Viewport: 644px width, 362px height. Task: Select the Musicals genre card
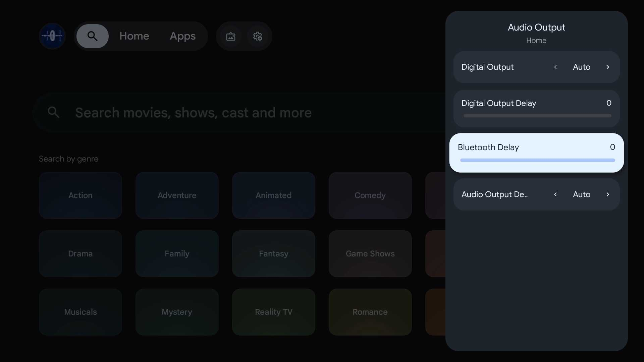pos(80,312)
